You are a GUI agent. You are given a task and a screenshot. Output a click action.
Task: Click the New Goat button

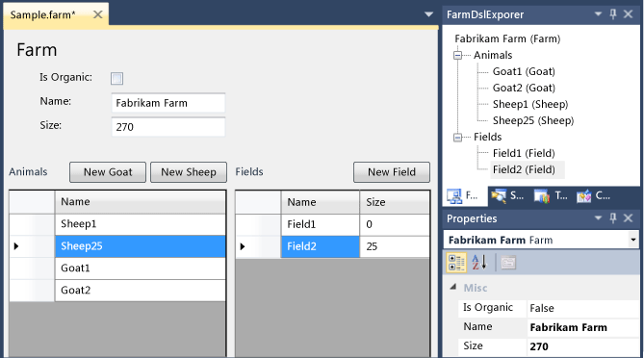108,172
